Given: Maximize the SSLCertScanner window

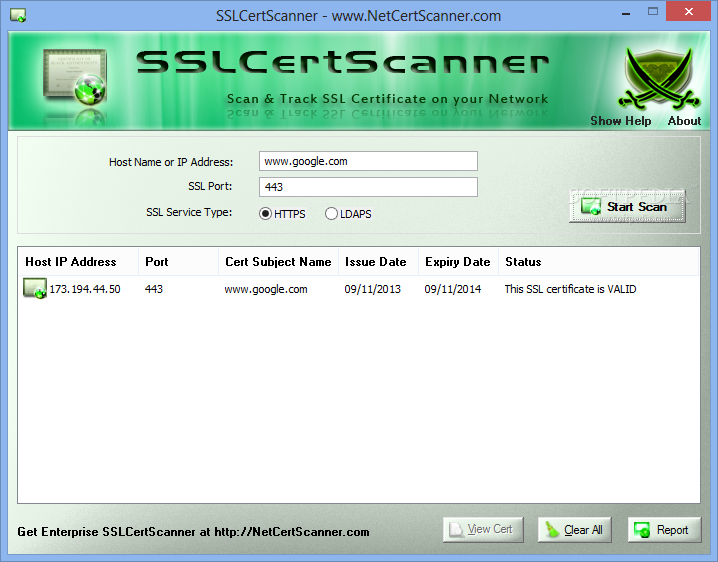Looking at the screenshot, I should point(653,12).
